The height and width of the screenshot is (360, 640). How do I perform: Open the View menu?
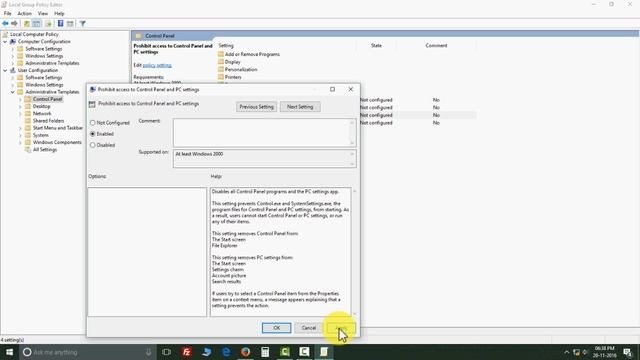(42, 13)
